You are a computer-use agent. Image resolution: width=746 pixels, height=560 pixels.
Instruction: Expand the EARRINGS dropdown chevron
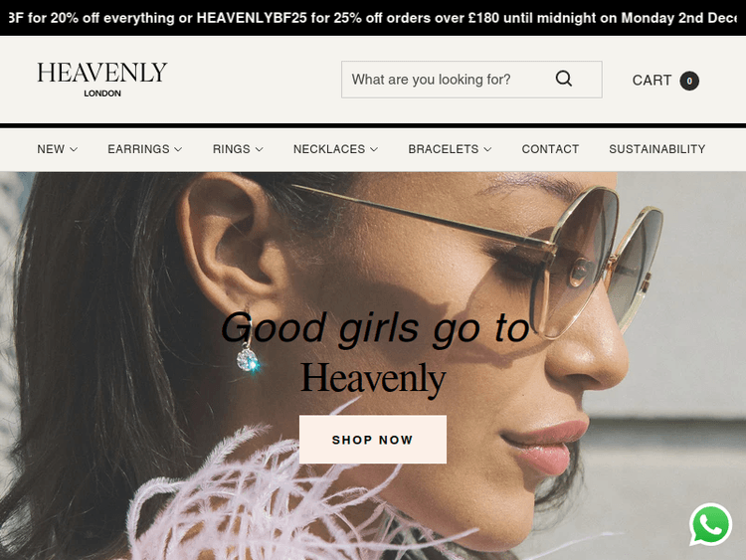coord(178,149)
